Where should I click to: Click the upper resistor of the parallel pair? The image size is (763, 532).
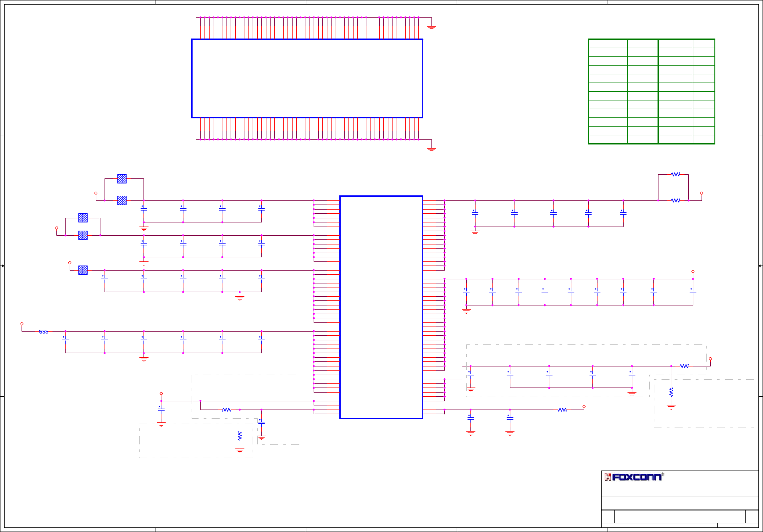675,174
